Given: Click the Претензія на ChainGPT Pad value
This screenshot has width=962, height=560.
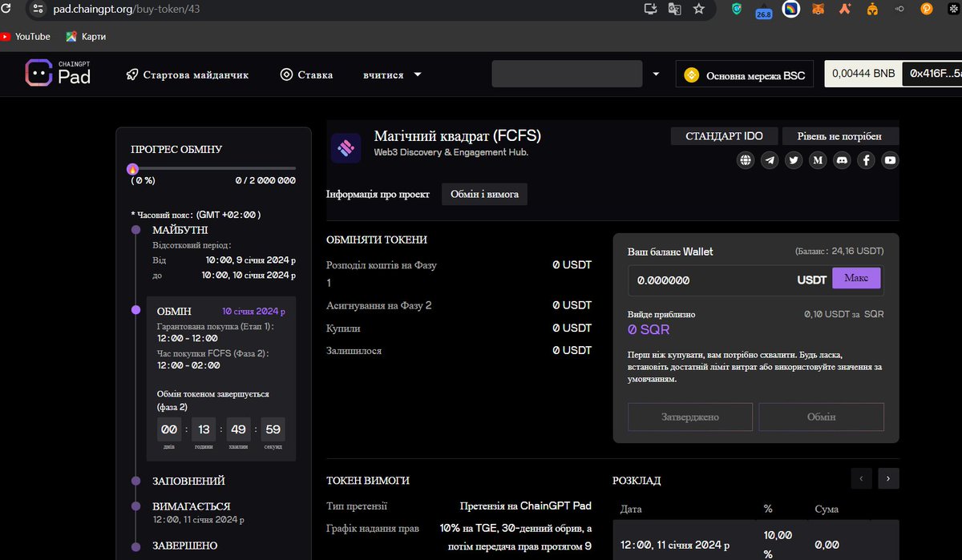Looking at the screenshot, I should click(526, 506).
